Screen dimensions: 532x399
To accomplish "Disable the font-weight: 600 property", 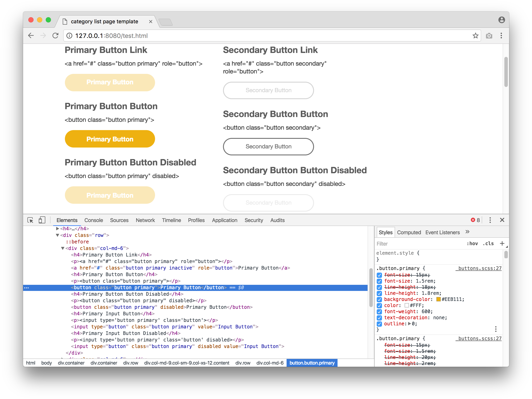I will pos(379,312).
